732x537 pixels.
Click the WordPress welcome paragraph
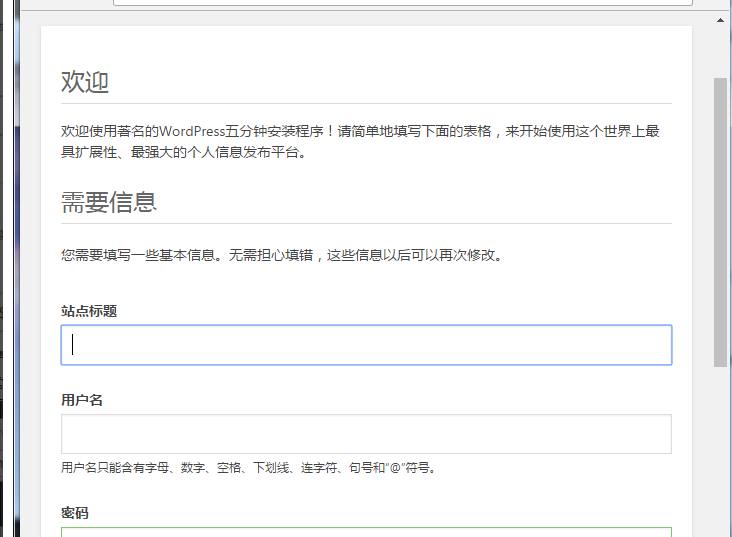pos(360,141)
